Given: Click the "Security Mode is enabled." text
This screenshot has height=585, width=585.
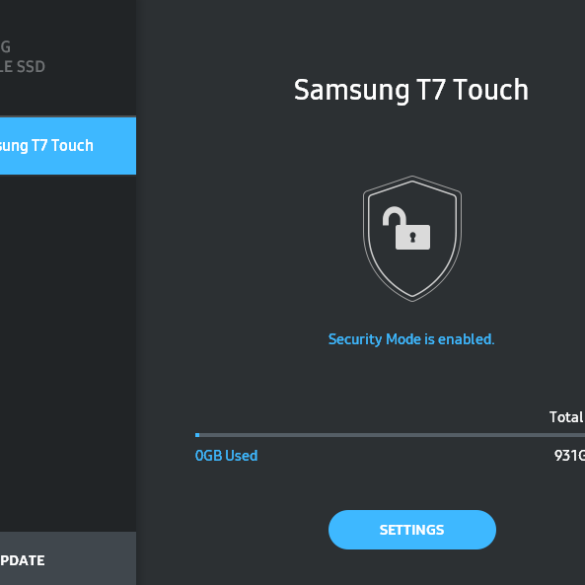Looking at the screenshot, I should tap(411, 339).
